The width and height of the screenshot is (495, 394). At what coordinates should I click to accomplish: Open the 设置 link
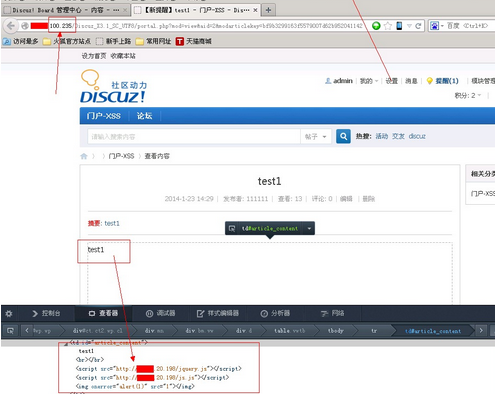pyautogui.click(x=392, y=81)
